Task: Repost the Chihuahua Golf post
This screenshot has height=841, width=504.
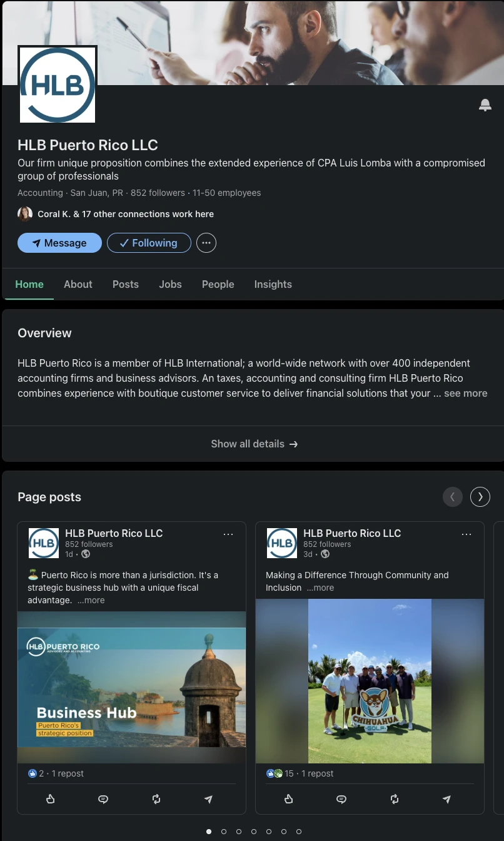Action: (x=395, y=799)
